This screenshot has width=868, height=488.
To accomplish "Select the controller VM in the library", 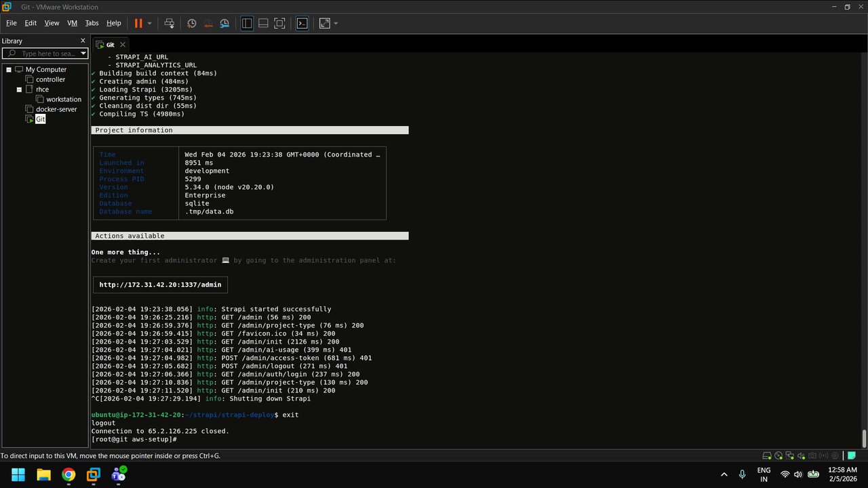I will [50, 79].
